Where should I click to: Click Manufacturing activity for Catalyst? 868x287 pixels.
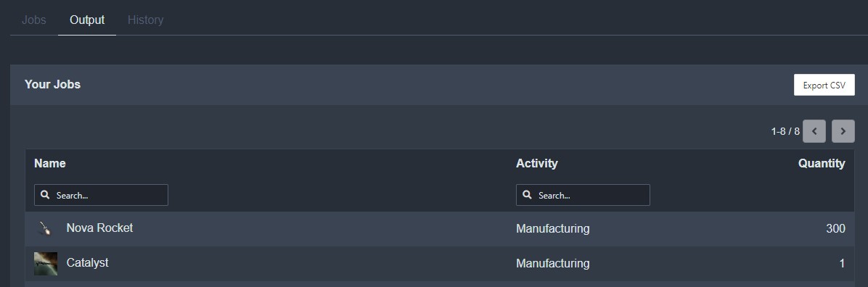(x=552, y=263)
